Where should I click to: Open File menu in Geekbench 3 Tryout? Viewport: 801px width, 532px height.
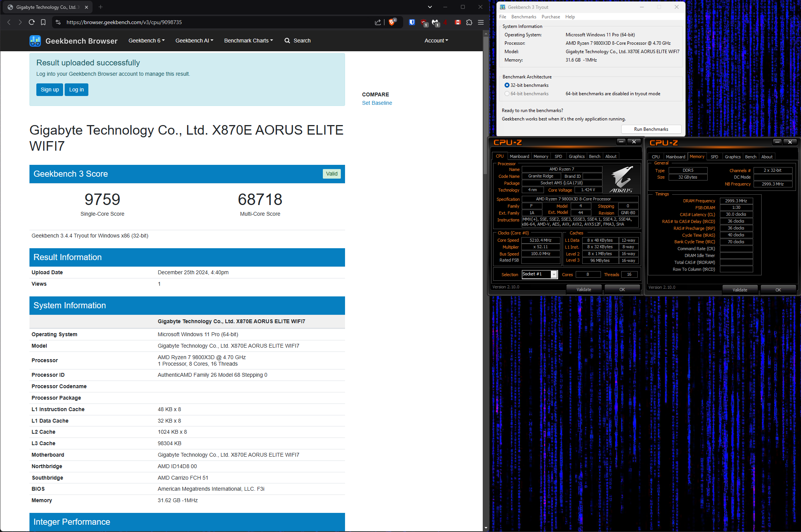point(503,17)
